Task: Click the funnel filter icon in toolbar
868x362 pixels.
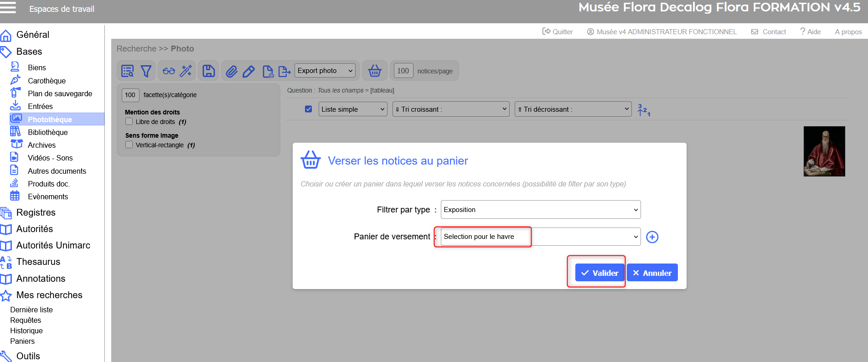Action: [146, 71]
